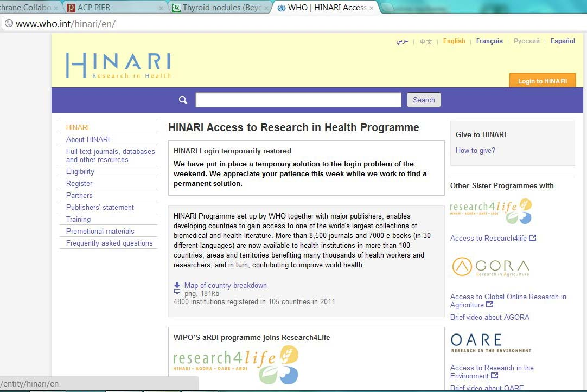Open the Brief video about AGORA link
This screenshot has height=392, width=587.
pyautogui.click(x=490, y=318)
